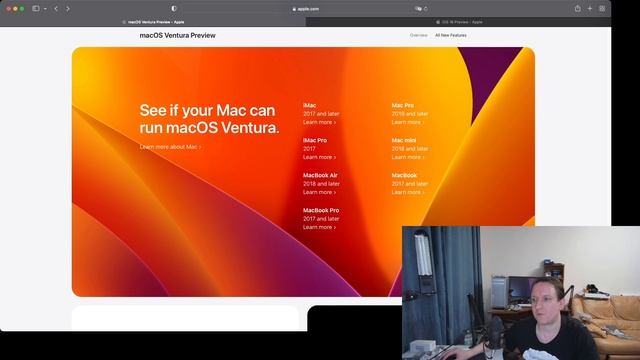
Task: Open Learn more under iMac Pro
Action: (x=319, y=157)
